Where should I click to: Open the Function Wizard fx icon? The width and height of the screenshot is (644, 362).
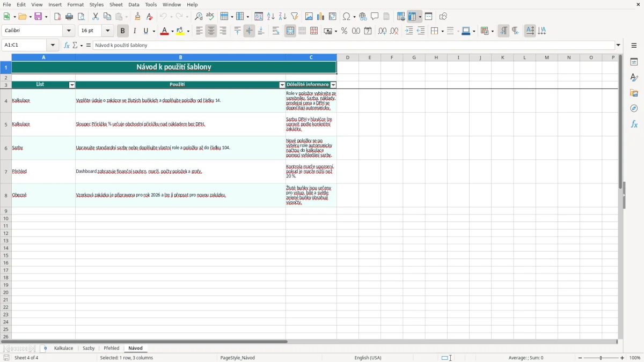coord(67,46)
